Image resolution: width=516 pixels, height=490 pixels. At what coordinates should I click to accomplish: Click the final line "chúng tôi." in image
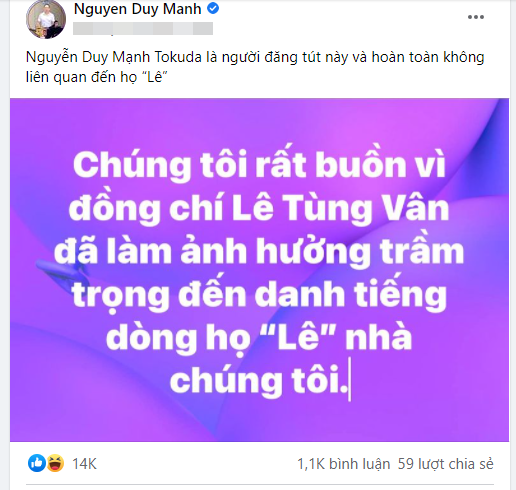click(x=259, y=380)
